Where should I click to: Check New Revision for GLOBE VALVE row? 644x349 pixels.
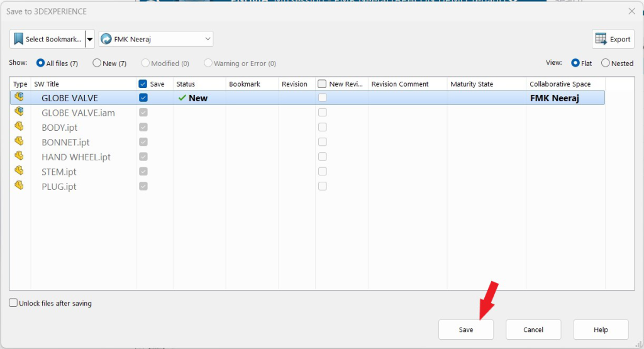(323, 97)
